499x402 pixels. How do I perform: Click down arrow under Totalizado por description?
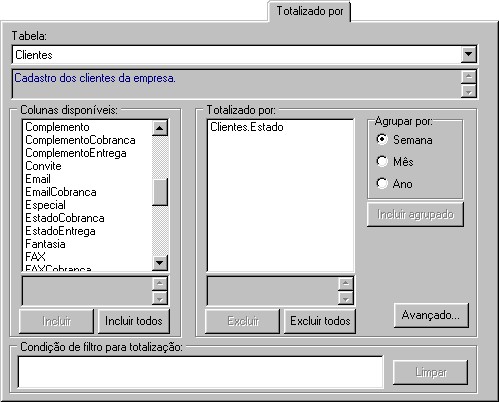click(x=346, y=298)
